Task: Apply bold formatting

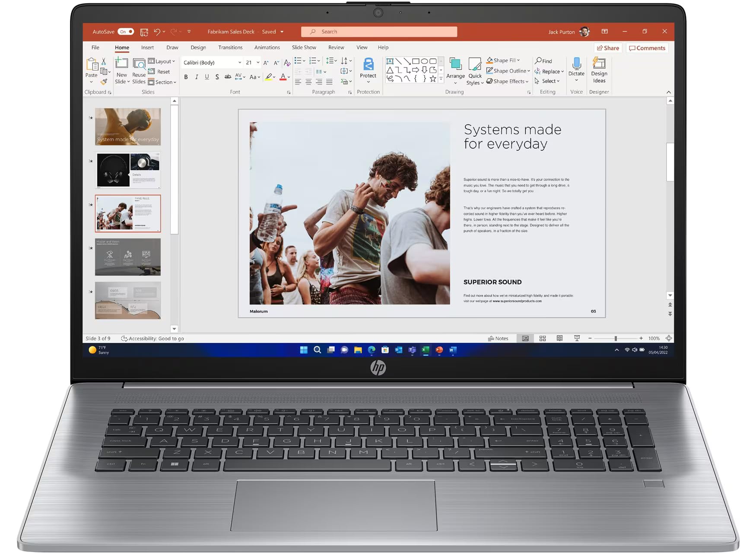Action: point(186,77)
